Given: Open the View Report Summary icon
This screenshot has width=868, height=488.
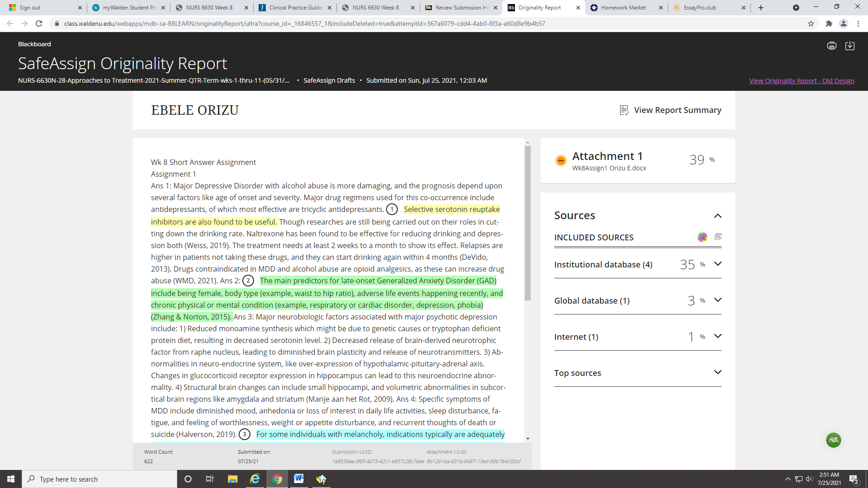Looking at the screenshot, I should pyautogui.click(x=624, y=110).
